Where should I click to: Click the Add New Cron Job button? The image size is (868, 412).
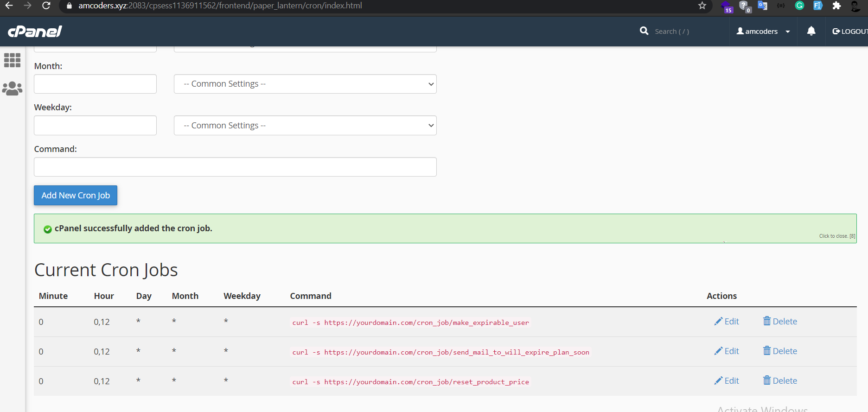(x=76, y=196)
